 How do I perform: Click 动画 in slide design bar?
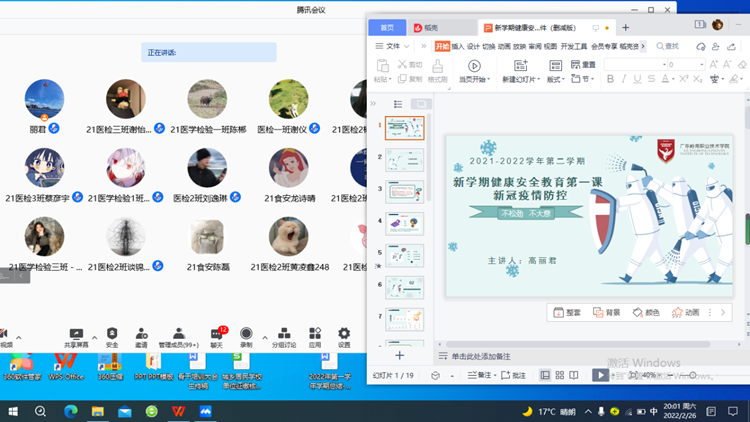685,312
